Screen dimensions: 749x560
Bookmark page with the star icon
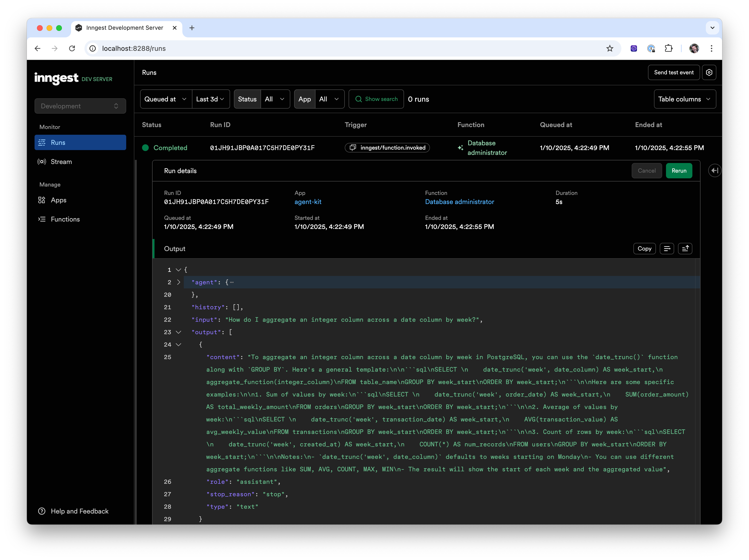[x=610, y=48]
